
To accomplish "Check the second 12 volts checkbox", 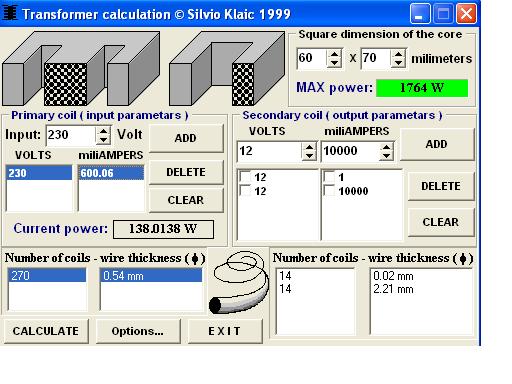I will pos(245,191).
